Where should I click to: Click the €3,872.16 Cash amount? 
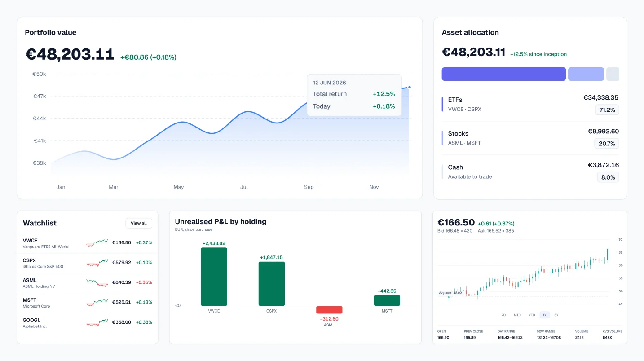[603, 165]
